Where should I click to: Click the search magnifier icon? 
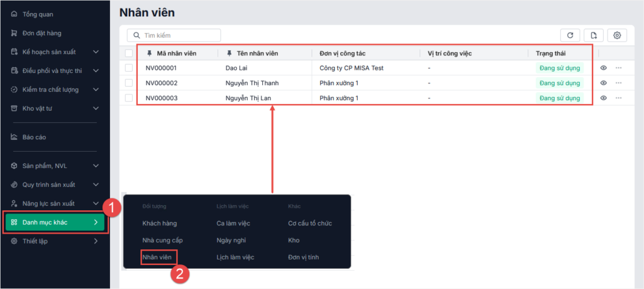[136, 35]
